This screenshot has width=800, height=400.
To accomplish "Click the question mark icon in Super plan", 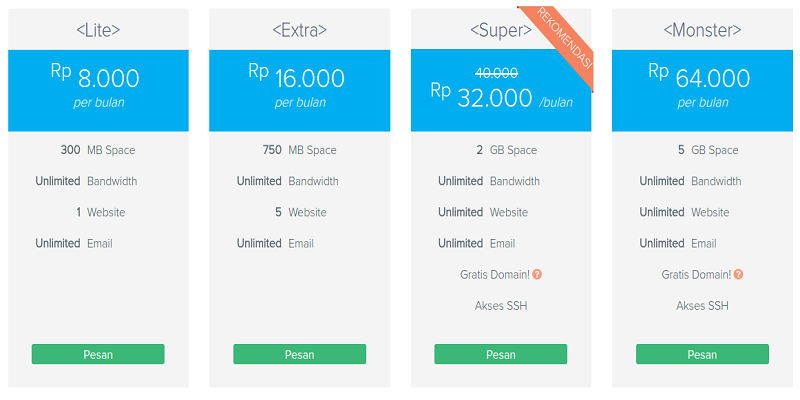I will [x=537, y=274].
